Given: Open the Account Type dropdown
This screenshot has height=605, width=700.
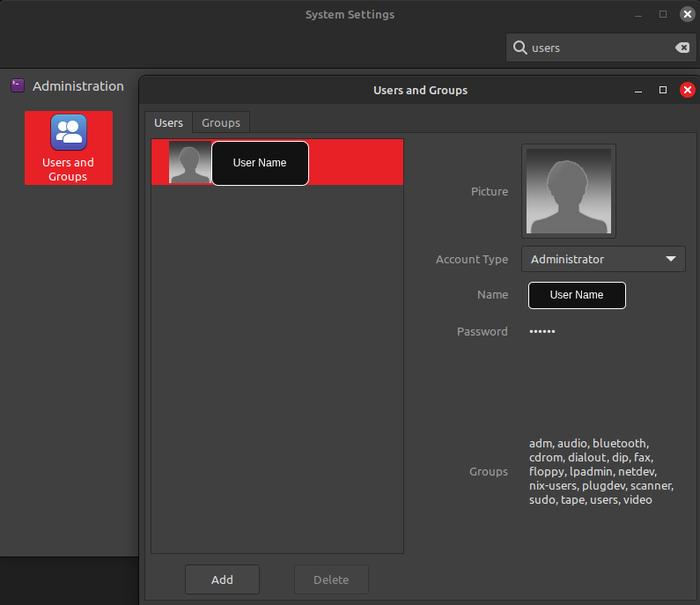Looking at the screenshot, I should tap(602, 259).
